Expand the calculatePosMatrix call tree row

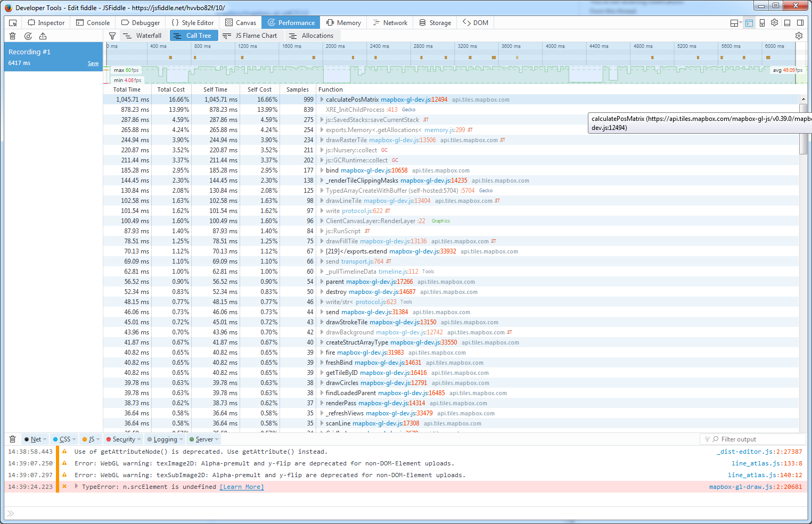(321, 99)
